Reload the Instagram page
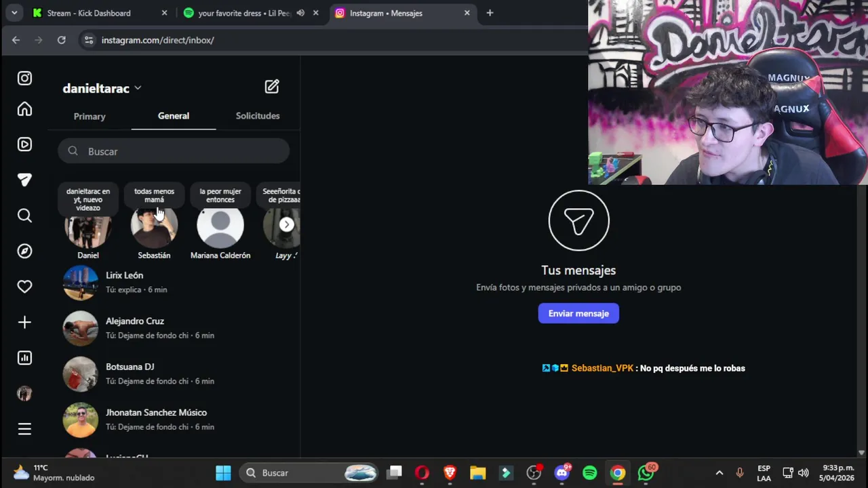The image size is (868, 488). (61, 40)
